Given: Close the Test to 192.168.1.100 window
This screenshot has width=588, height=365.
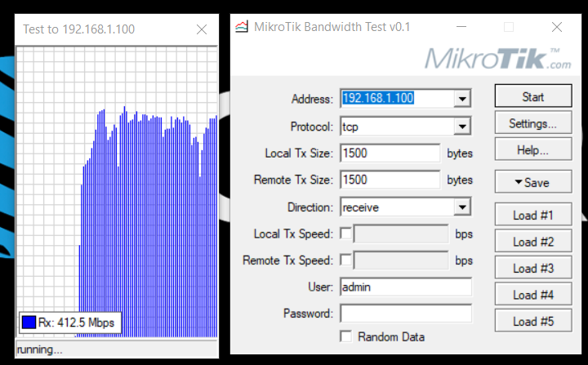Looking at the screenshot, I should (x=202, y=29).
